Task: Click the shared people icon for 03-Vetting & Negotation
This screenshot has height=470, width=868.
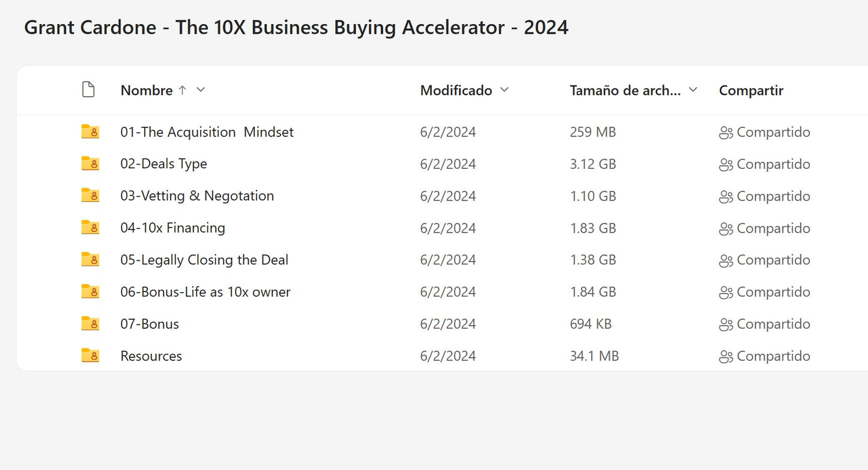Action: pyautogui.click(x=726, y=197)
